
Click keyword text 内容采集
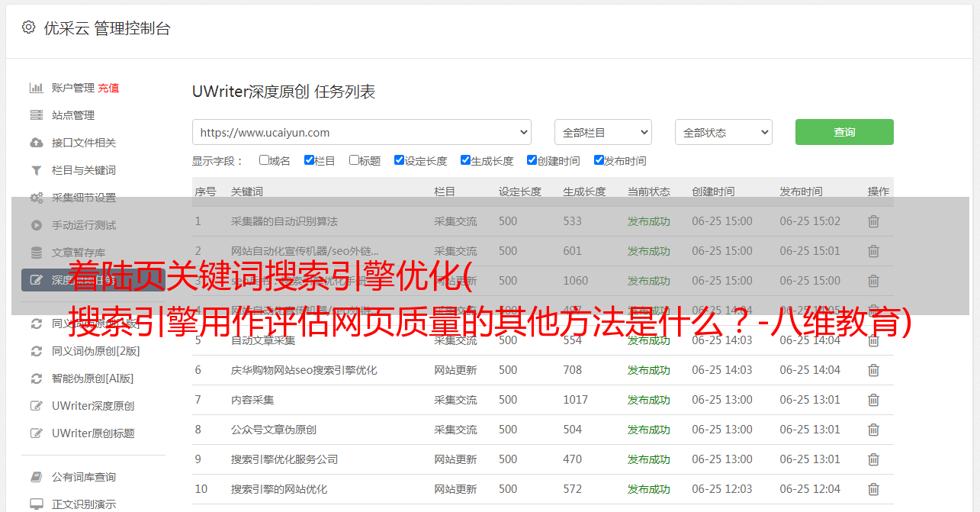tap(252, 400)
